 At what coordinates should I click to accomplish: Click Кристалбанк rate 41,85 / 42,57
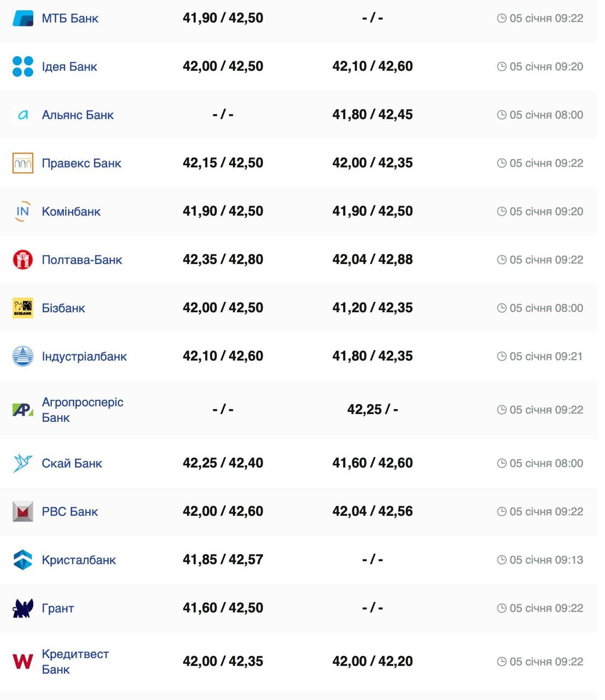point(223,560)
